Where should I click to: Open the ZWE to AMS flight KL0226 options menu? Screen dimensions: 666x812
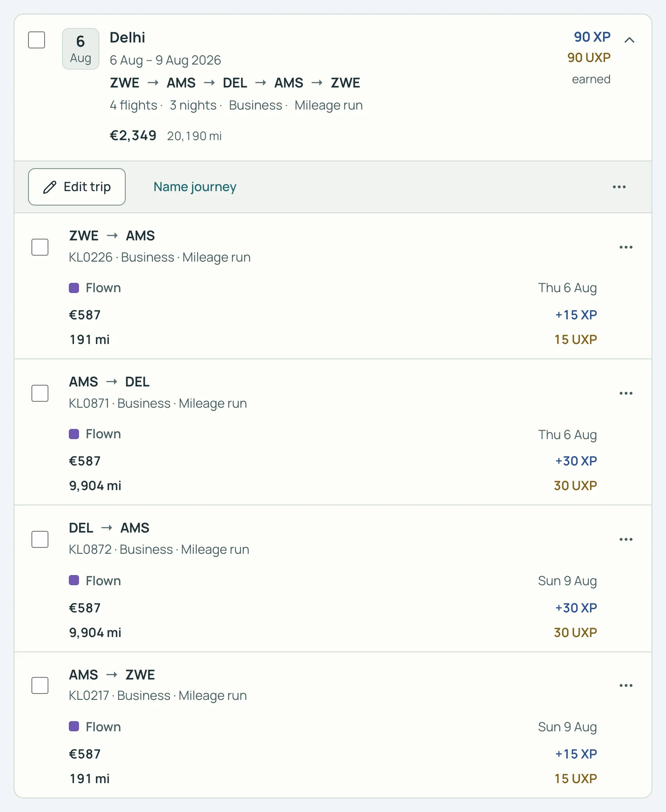click(626, 247)
